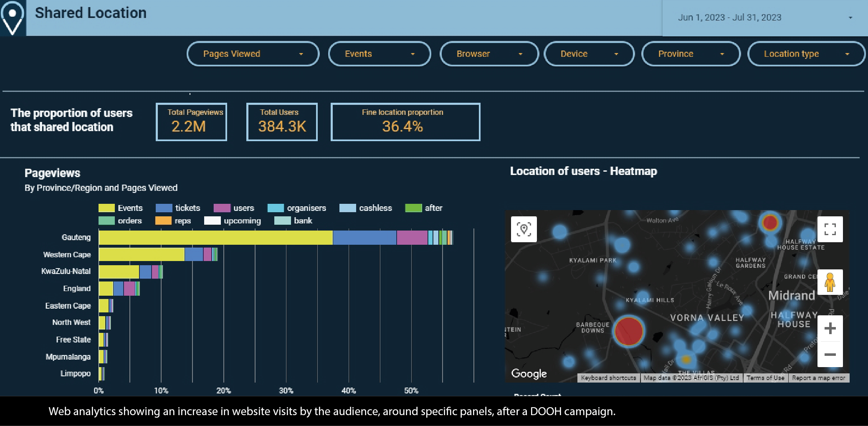This screenshot has height=426, width=868.
Task: Open the Browser filter dropdown
Action: pyautogui.click(x=489, y=54)
